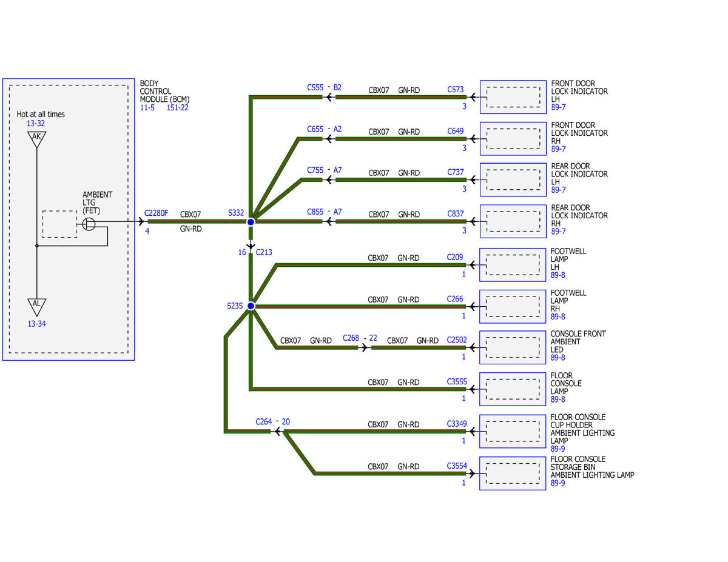
Task: Select connector C3349
Action: pos(457,424)
